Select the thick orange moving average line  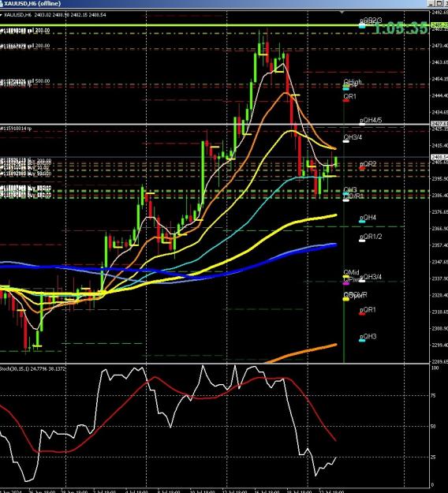coord(302,352)
